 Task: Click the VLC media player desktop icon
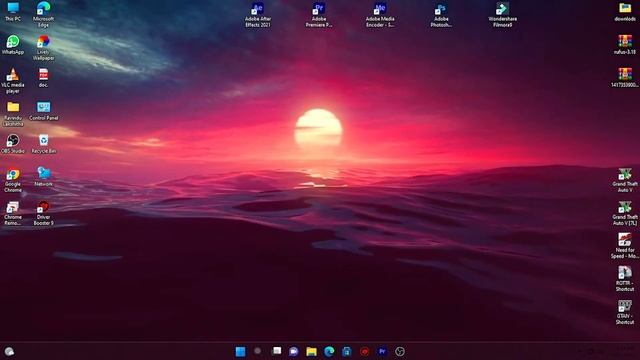click(13, 81)
